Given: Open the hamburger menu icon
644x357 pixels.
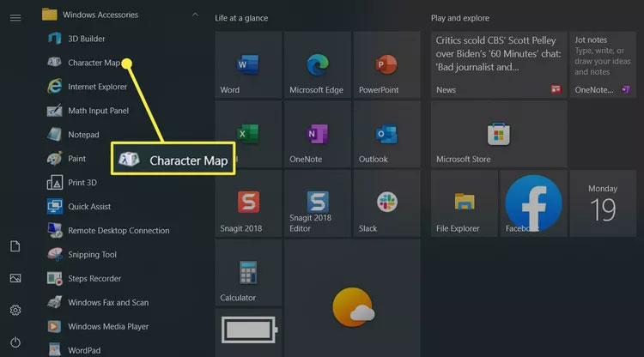Looking at the screenshot, I should [x=15, y=18].
